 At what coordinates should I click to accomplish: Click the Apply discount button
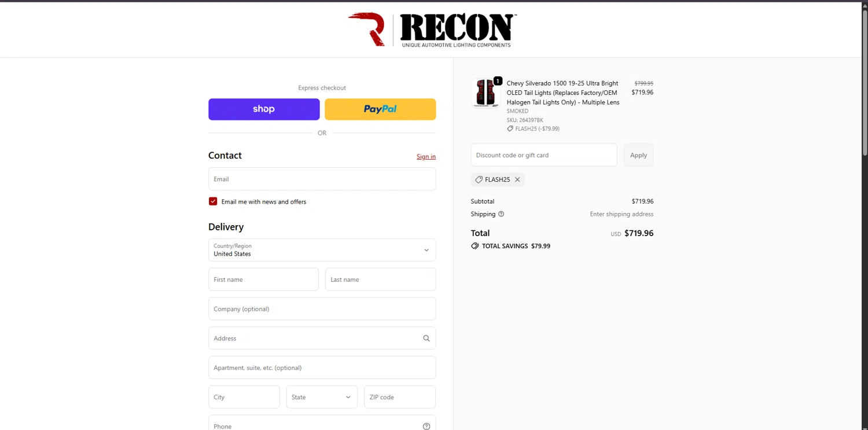pos(638,155)
